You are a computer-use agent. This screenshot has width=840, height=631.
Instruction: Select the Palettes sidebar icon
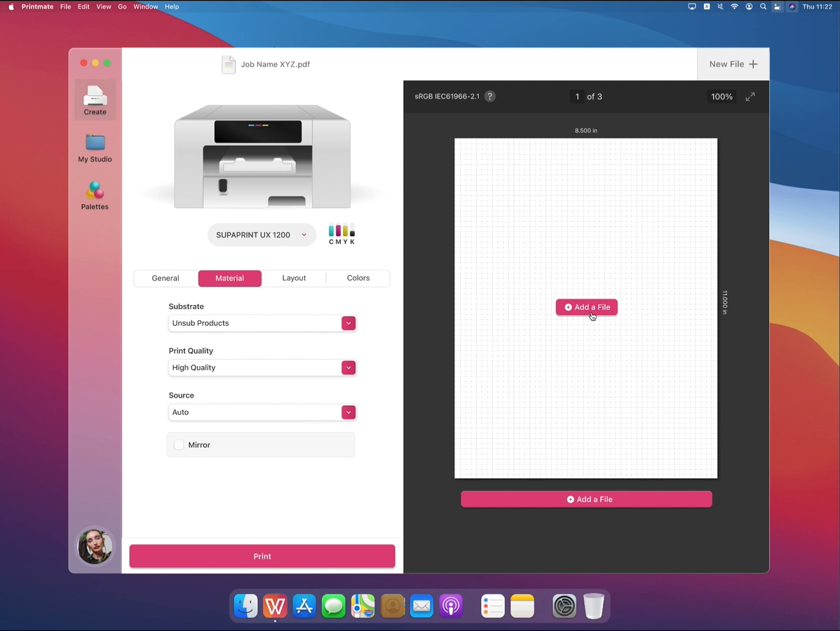point(95,194)
